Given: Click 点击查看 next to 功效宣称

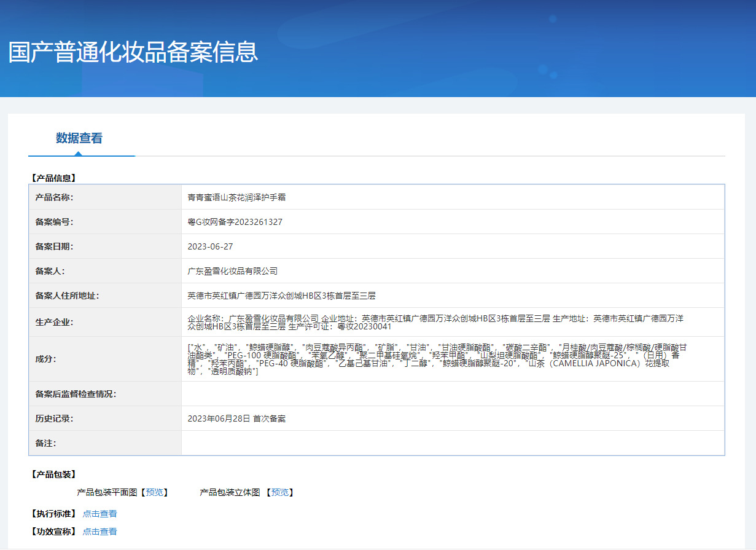Looking at the screenshot, I should [x=99, y=532].
